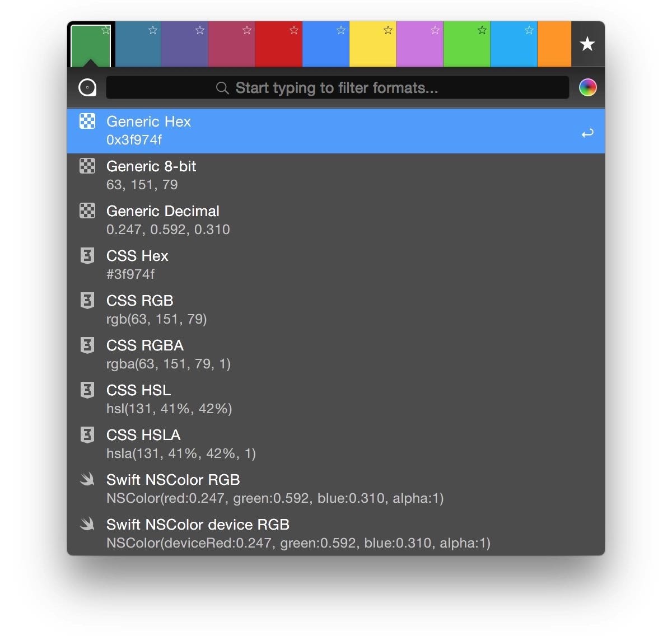This screenshot has height=636, width=672.
Task: Toggle the star on the violet swatch
Action: coord(435,30)
